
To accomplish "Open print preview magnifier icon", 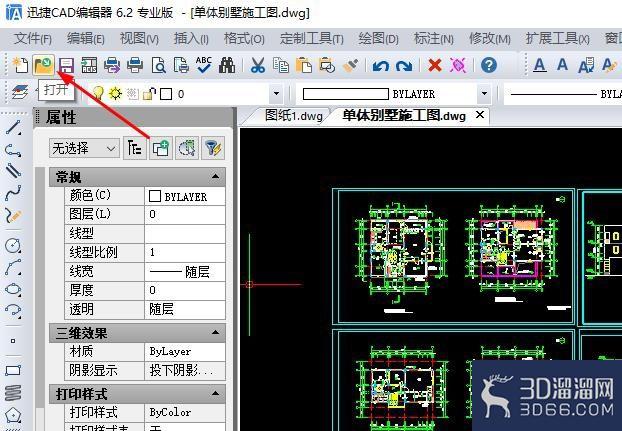I will coord(158,65).
